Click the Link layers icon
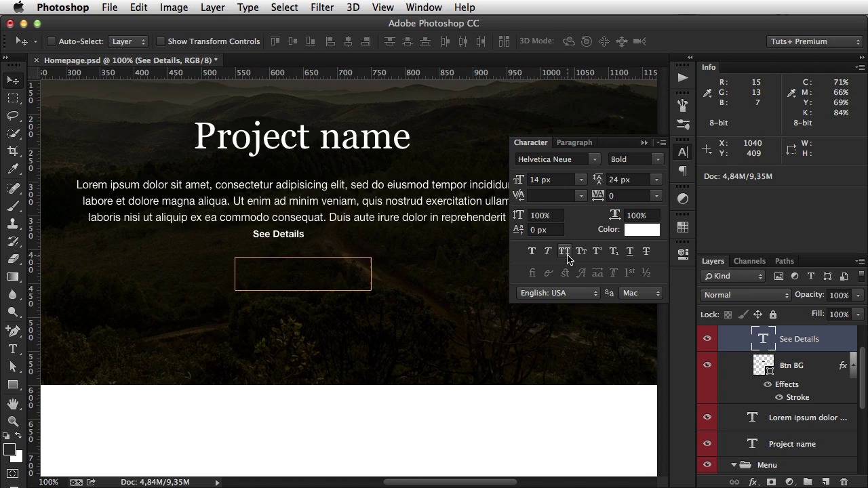Viewport: 868px width, 488px height. (734, 482)
